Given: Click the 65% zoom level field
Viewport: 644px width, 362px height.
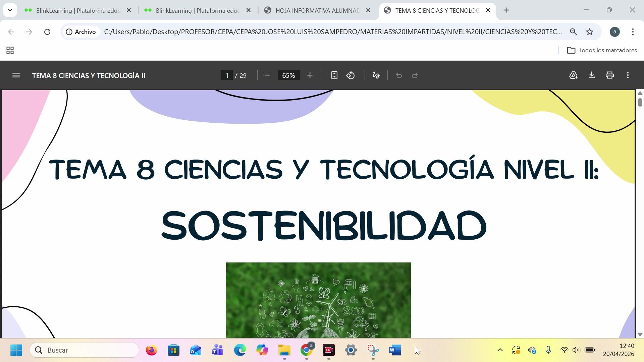Looking at the screenshot, I should tap(288, 75).
